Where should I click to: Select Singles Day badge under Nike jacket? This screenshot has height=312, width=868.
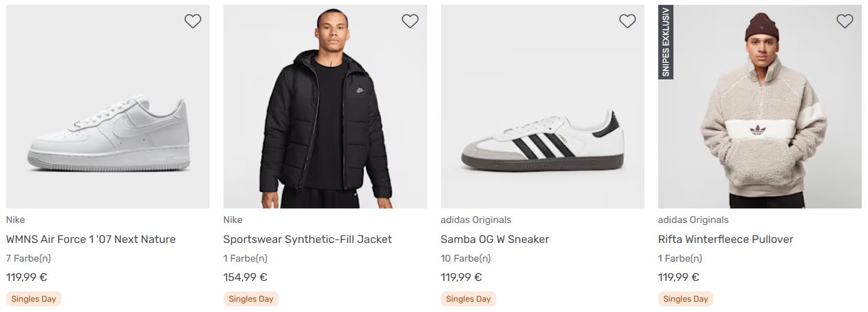251,299
